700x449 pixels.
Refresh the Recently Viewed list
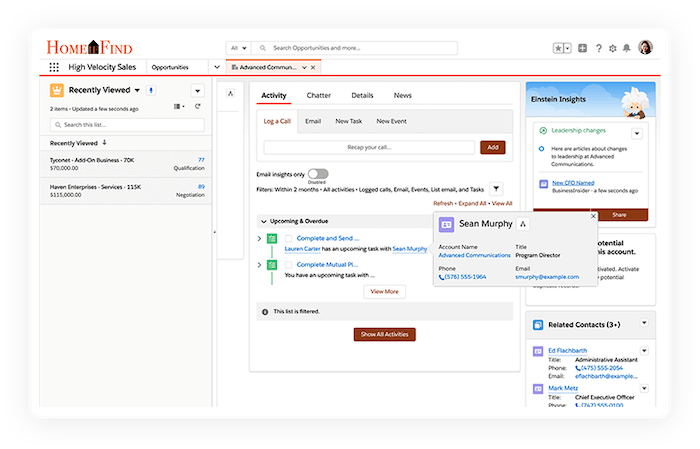(197, 106)
